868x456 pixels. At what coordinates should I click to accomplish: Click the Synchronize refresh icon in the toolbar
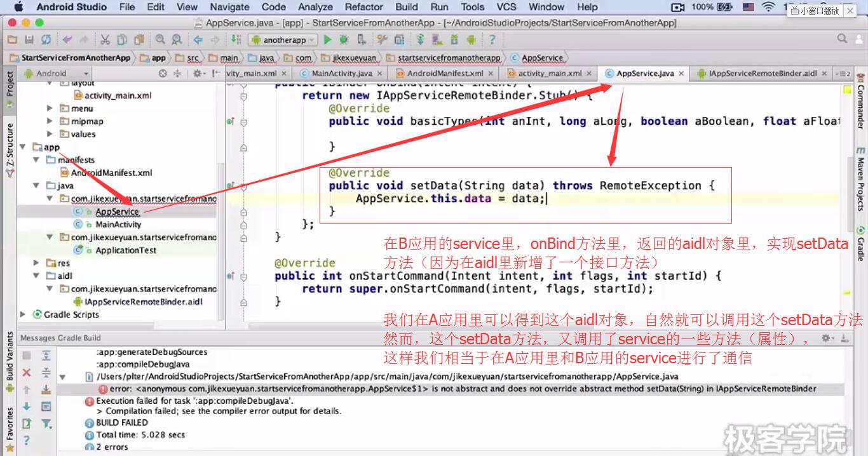click(x=46, y=39)
